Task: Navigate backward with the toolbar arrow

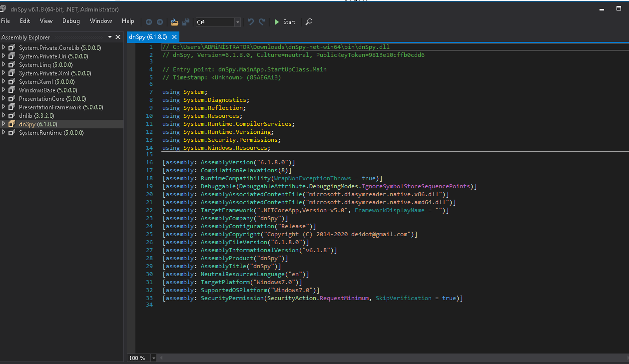Action: [x=149, y=22]
